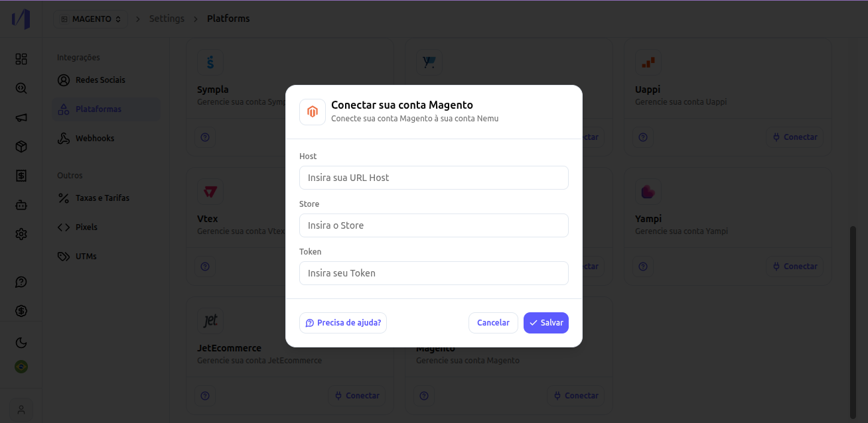
Task: Open Pixels menu item
Action: point(106,227)
